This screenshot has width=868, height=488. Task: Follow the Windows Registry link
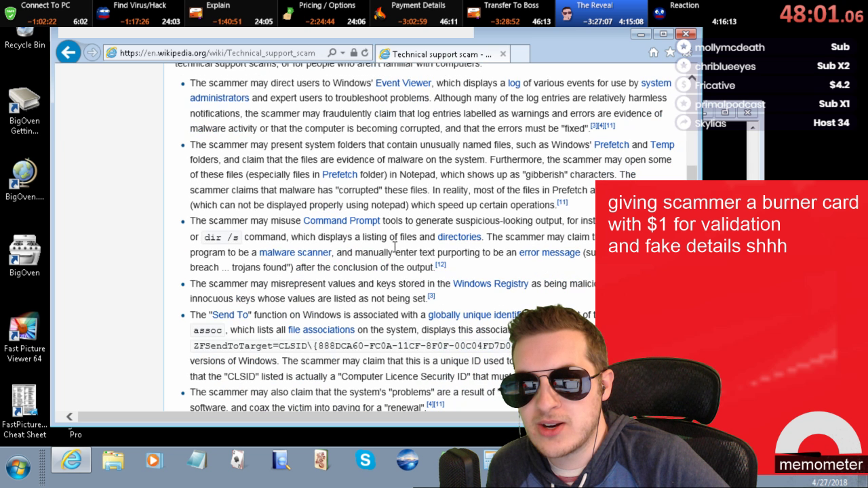click(490, 284)
